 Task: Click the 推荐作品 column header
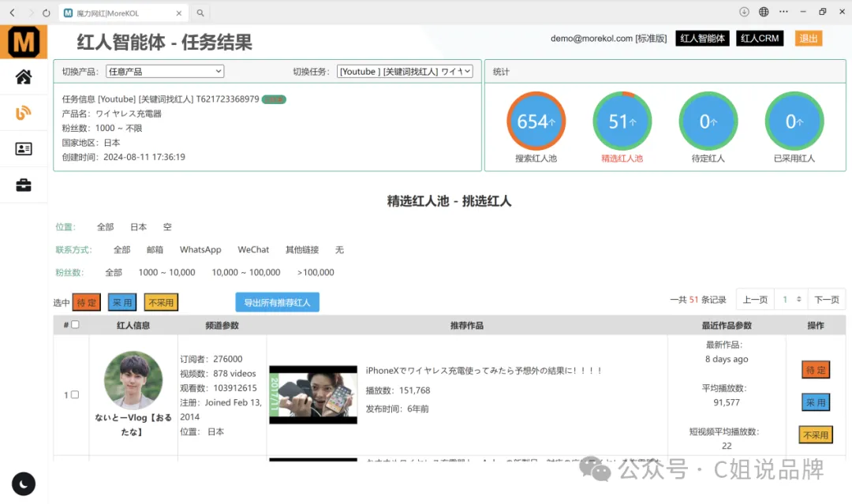(x=467, y=325)
